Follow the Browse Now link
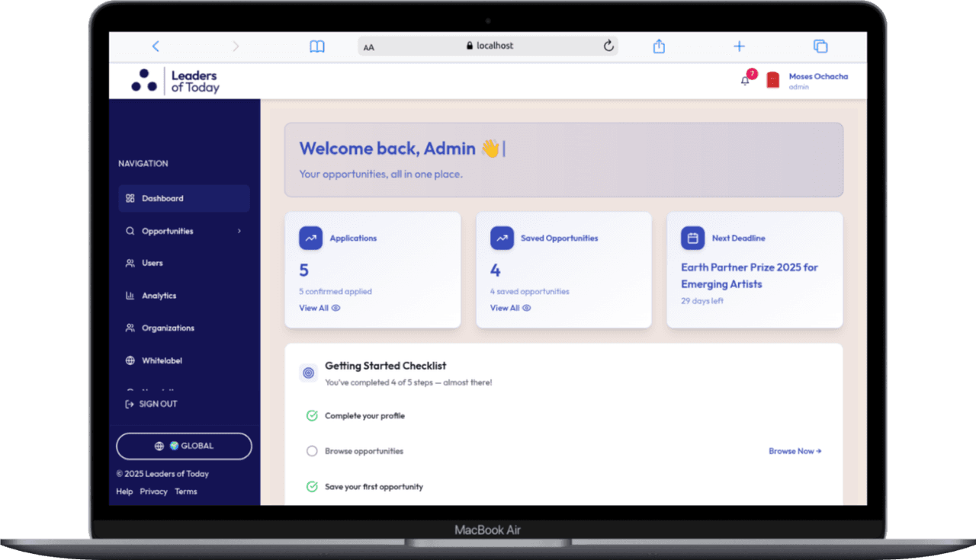Image resolution: width=976 pixels, height=560 pixels. tap(795, 451)
